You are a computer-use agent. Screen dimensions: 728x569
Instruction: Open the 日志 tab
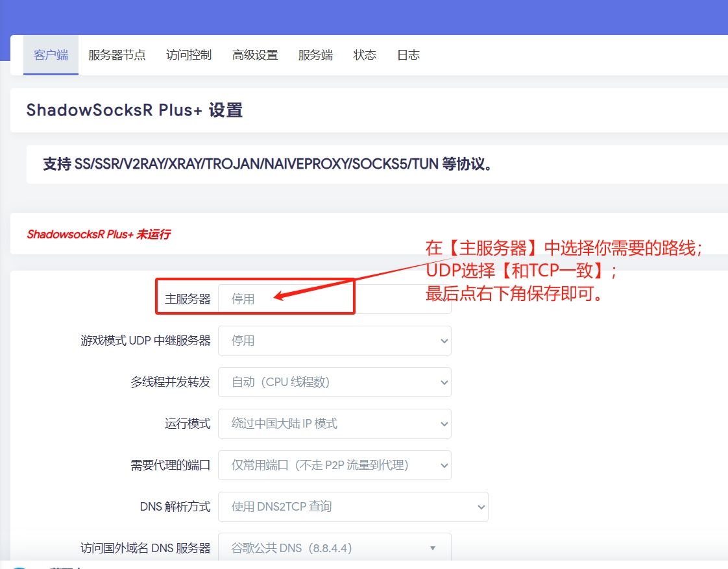(408, 55)
